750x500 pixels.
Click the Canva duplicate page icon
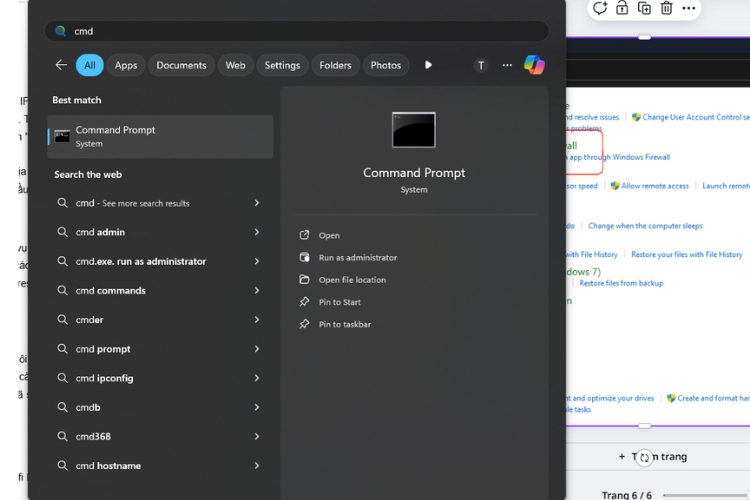click(x=644, y=8)
